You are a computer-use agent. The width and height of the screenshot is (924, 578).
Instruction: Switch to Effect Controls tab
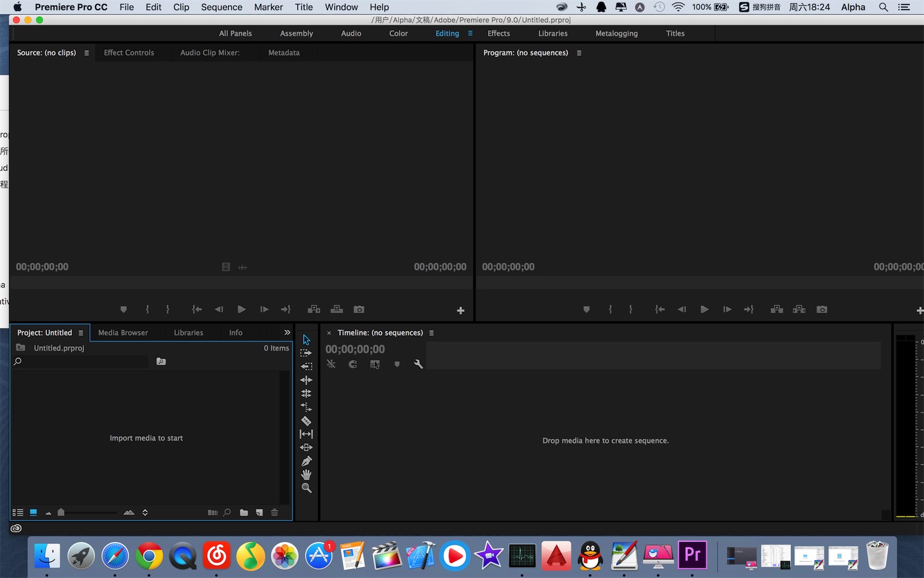click(x=129, y=53)
